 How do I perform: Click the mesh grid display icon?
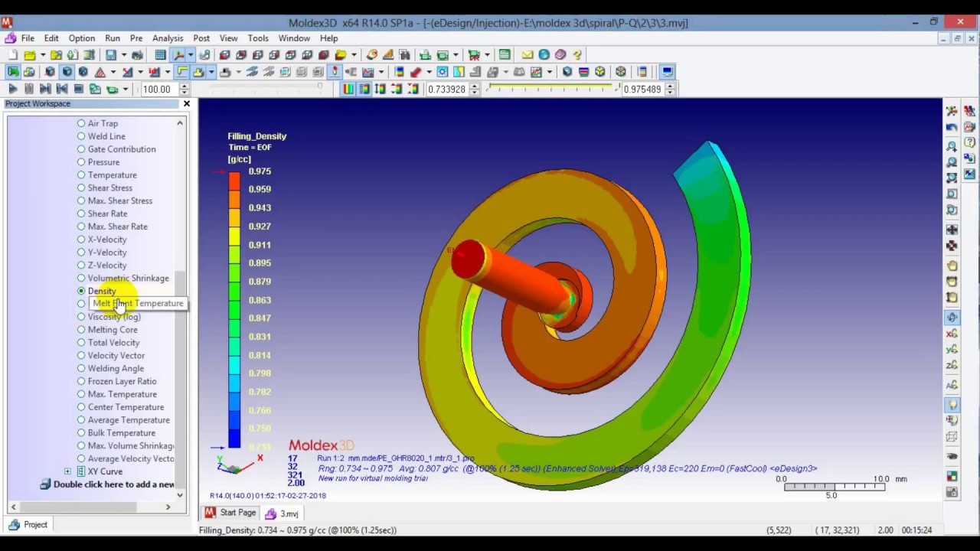pyautogui.click(x=160, y=54)
